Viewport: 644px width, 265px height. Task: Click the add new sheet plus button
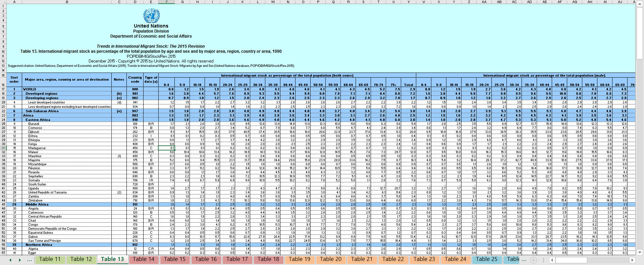(x=534, y=260)
